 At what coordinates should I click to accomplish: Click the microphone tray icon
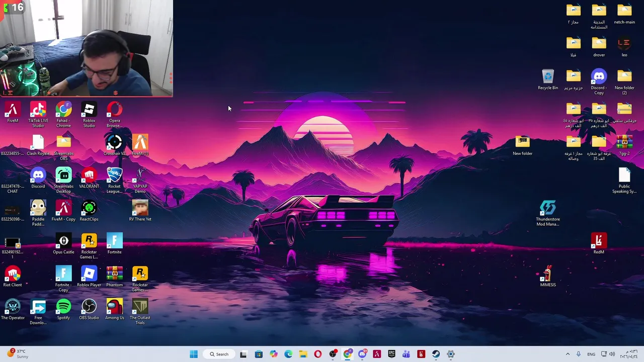tap(579, 354)
